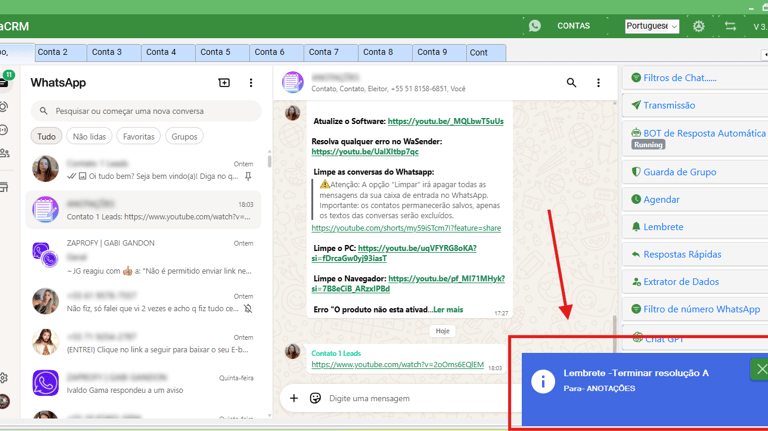This screenshot has width=768, height=431.
Task: Click the info icon in reminder popup
Action: (543, 381)
